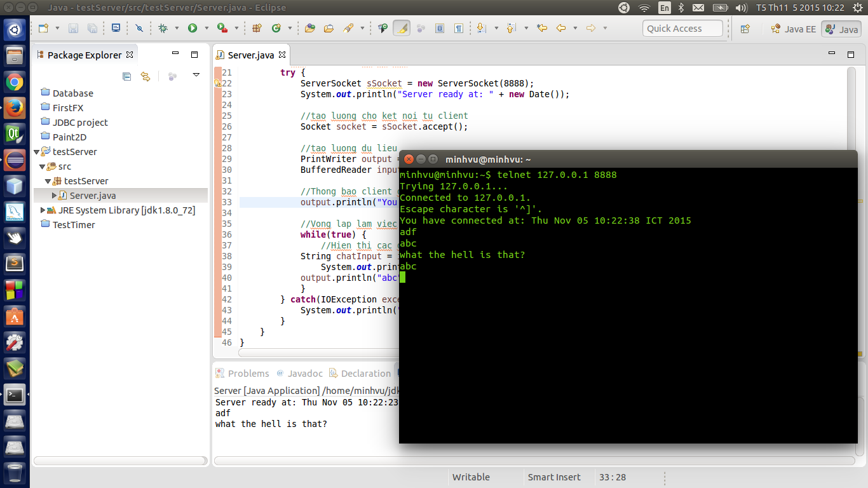This screenshot has height=488, width=868.
Task: Click the New Java Class icon
Action: pyautogui.click(x=276, y=29)
